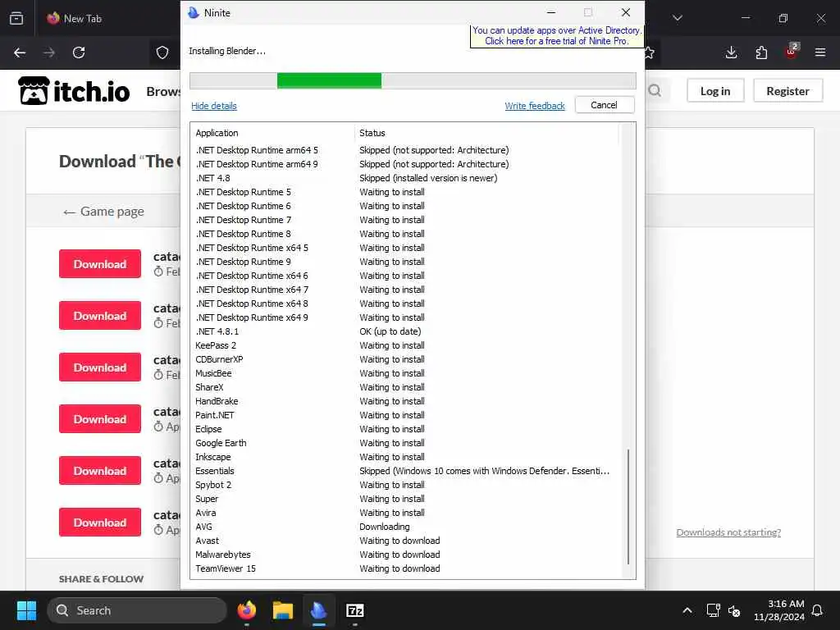This screenshot has height=630, width=840.
Task: Bookmark page with star icon
Action: (x=650, y=52)
